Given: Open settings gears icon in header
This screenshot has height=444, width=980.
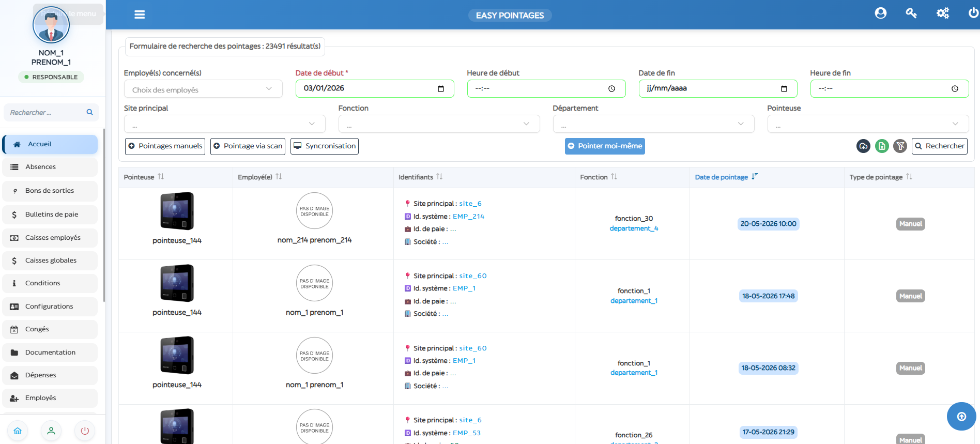Looking at the screenshot, I should [x=943, y=13].
